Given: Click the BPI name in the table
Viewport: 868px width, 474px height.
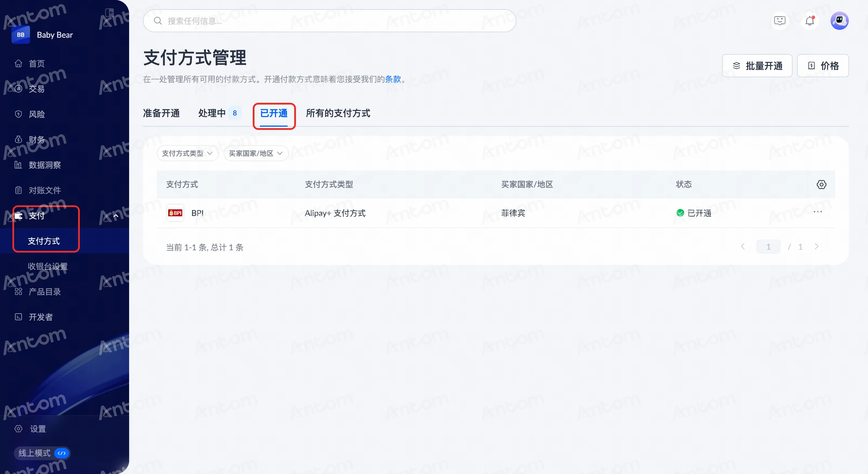Looking at the screenshot, I should pos(197,213).
